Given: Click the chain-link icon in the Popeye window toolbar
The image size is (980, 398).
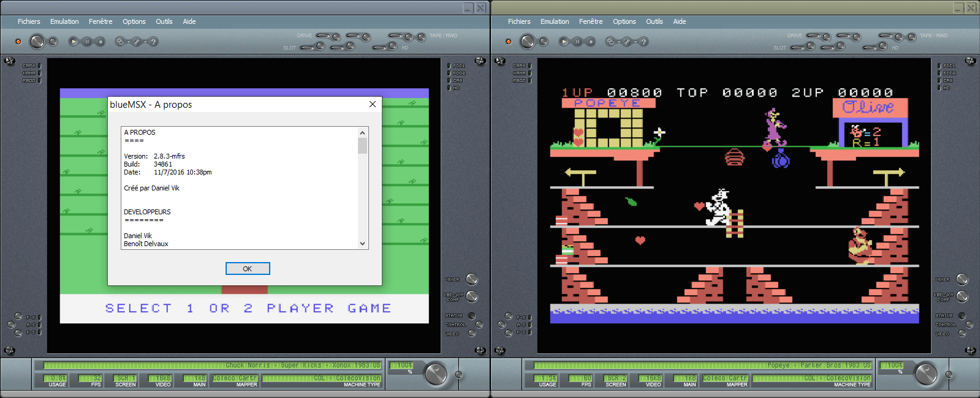Looking at the screenshot, I should pos(610,42).
